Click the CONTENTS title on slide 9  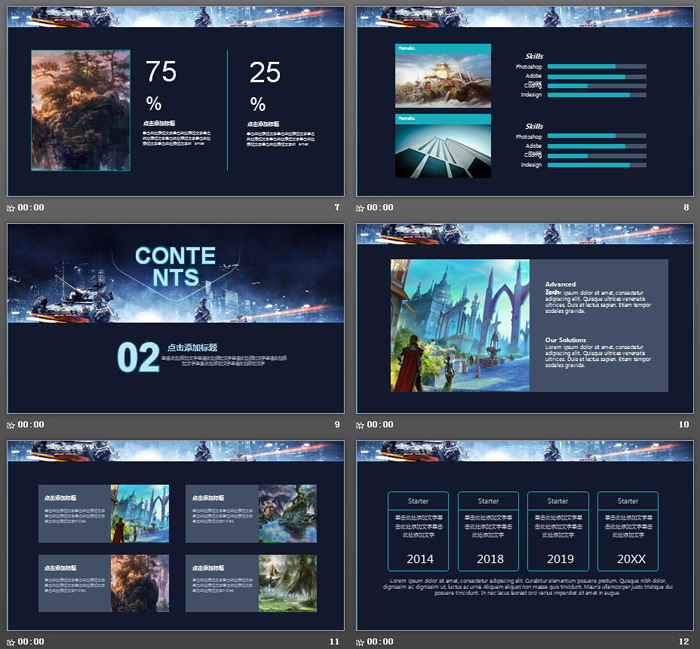pyautogui.click(x=175, y=266)
